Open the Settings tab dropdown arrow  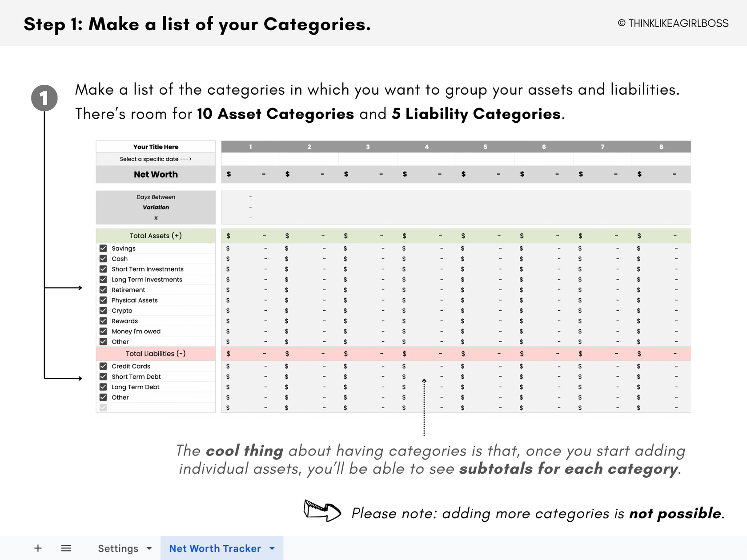coord(149,548)
